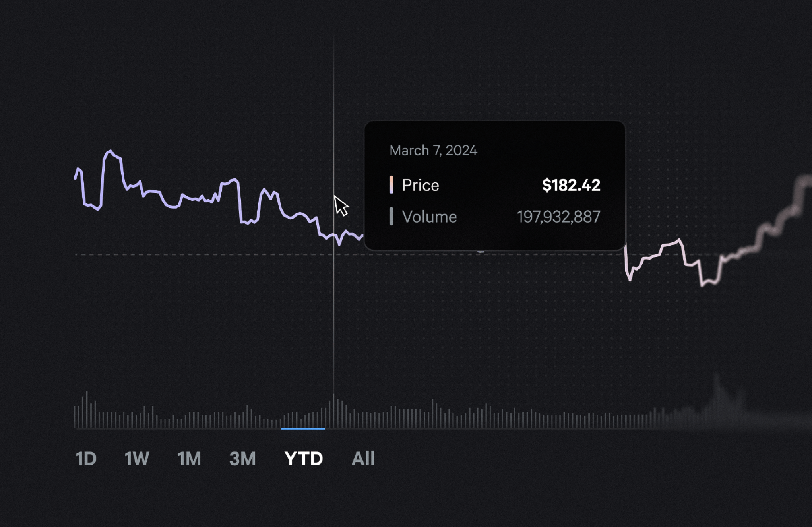Click the Price label in the tooltip
The image size is (812, 527).
click(x=421, y=185)
